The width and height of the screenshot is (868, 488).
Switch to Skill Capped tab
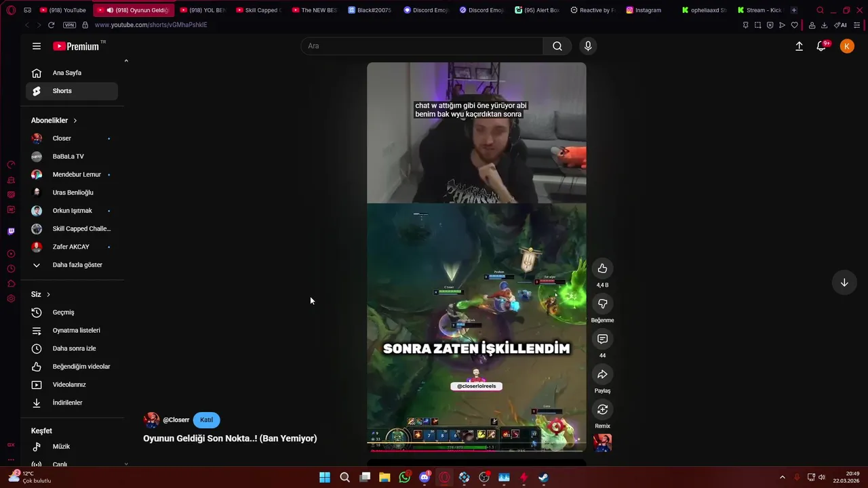click(258, 10)
